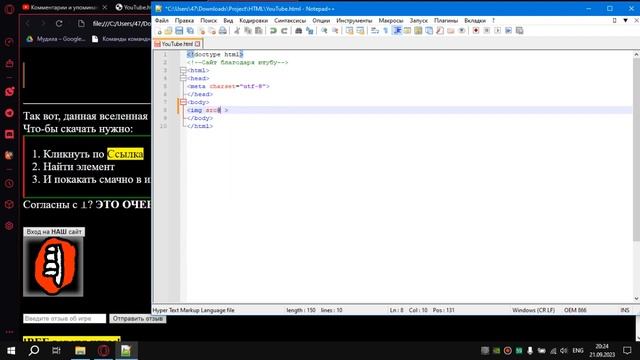Open the Windows Start menu

pyautogui.click(x=11, y=351)
